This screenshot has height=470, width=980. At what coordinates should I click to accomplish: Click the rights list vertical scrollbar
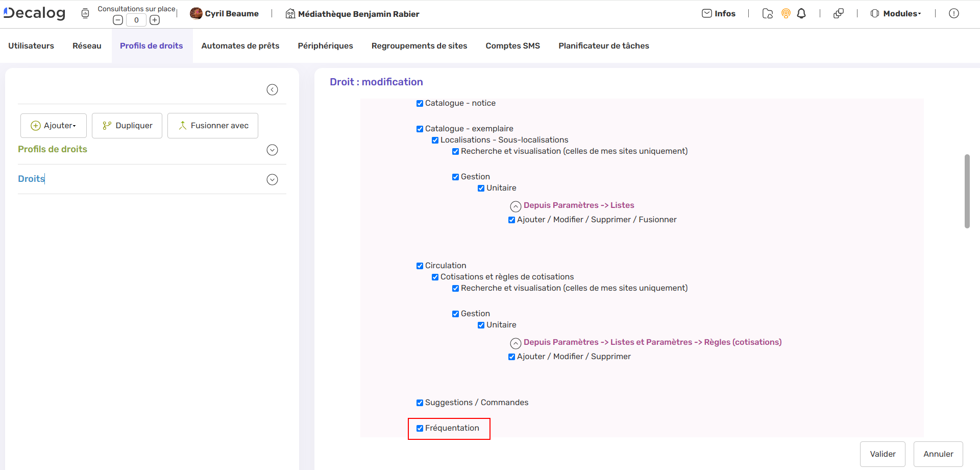(967, 192)
